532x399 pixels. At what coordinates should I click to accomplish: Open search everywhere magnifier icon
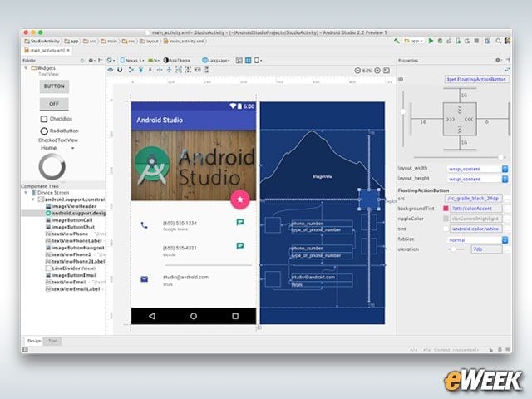[499, 41]
